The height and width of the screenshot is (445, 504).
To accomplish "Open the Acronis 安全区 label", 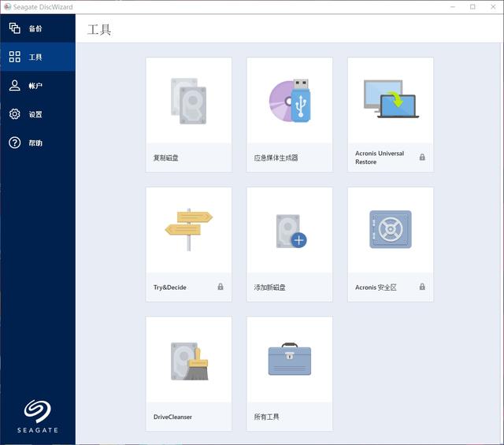I will (376, 287).
